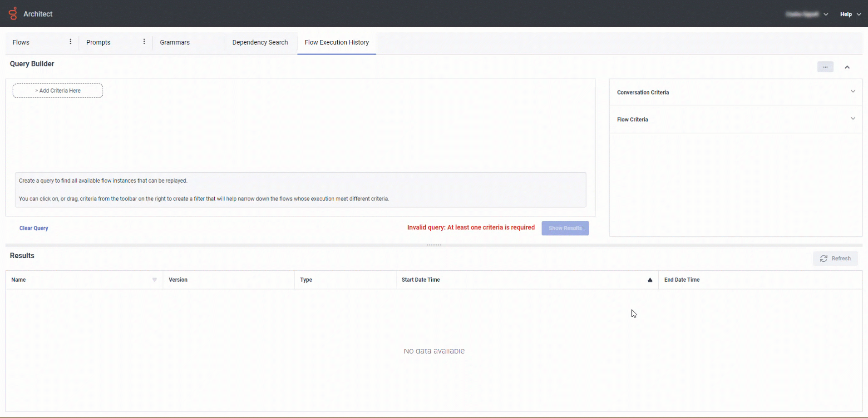The height and width of the screenshot is (418, 868).
Task: Expand the Conversation Criteria section
Action: pos(853,91)
